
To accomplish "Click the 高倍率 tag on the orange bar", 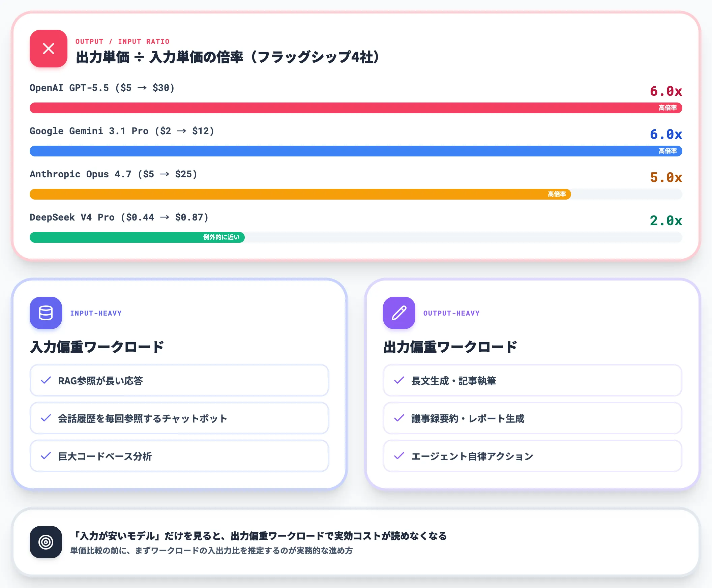I will pyautogui.click(x=557, y=194).
